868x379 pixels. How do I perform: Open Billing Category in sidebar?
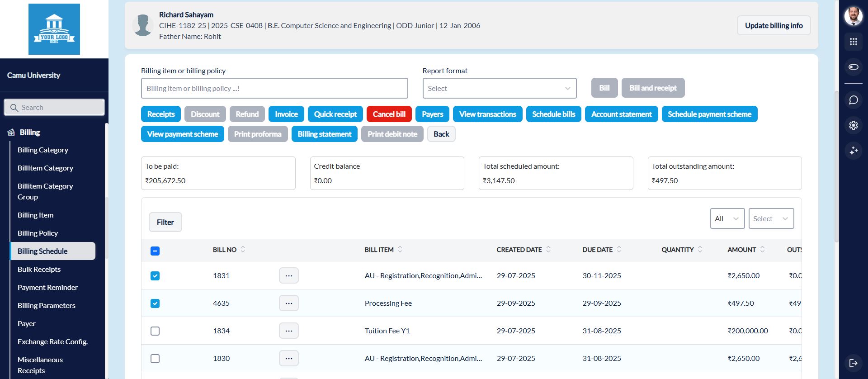43,150
